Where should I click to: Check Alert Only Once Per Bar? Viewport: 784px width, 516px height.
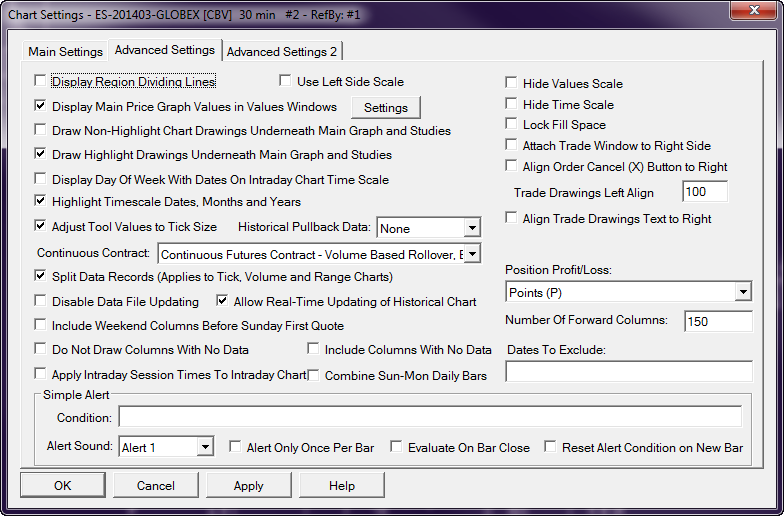click(x=235, y=446)
